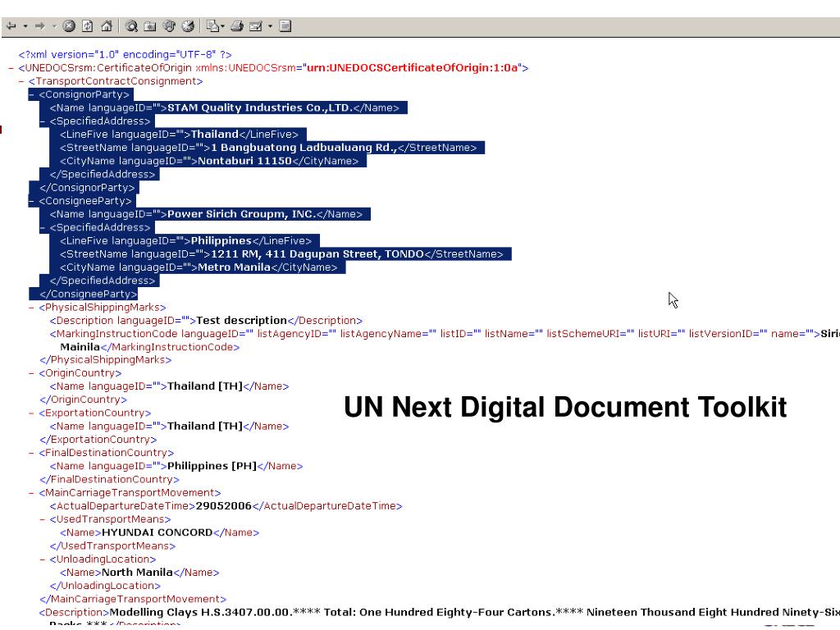Go to the Home page
Image resolution: width=840 pixels, height=630 pixels.
point(107,25)
